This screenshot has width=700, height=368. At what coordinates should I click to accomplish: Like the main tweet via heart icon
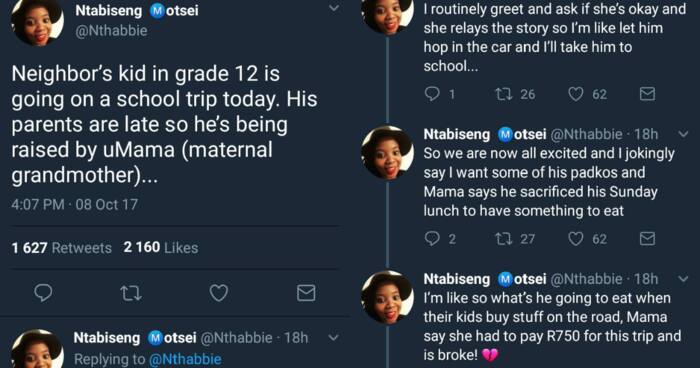click(x=219, y=293)
